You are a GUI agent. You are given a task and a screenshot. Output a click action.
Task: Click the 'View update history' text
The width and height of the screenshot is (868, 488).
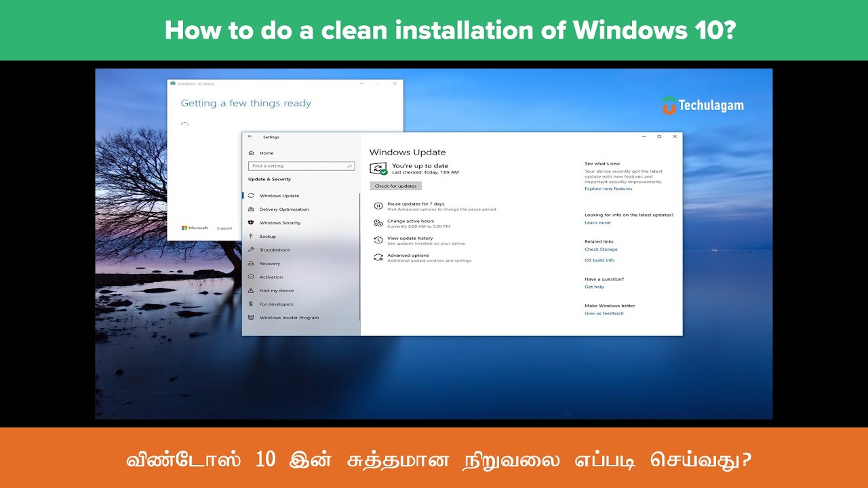tap(410, 239)
